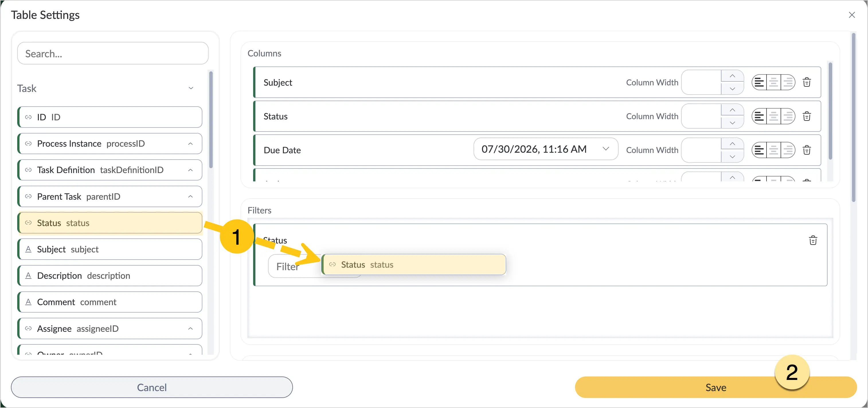Image resolution: width=868 pixels, height=408 pixels.
Task: Increase Status column width stepper
Action: click(x=732, y=110)
